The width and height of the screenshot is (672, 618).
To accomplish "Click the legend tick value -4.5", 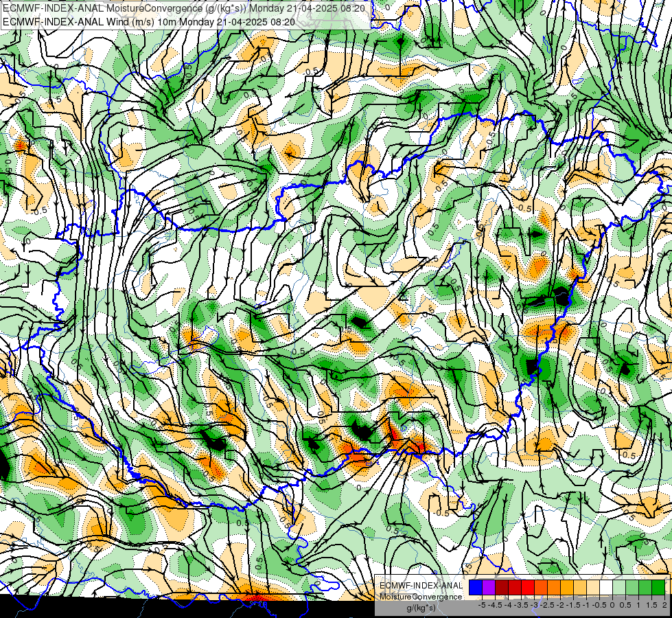I will pos(495,605).
